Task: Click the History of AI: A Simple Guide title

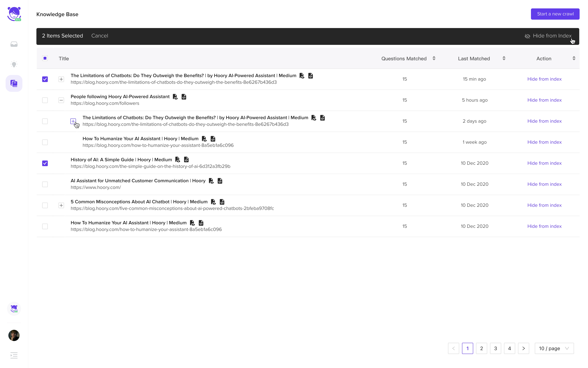Action: click(x=121, y=160)
